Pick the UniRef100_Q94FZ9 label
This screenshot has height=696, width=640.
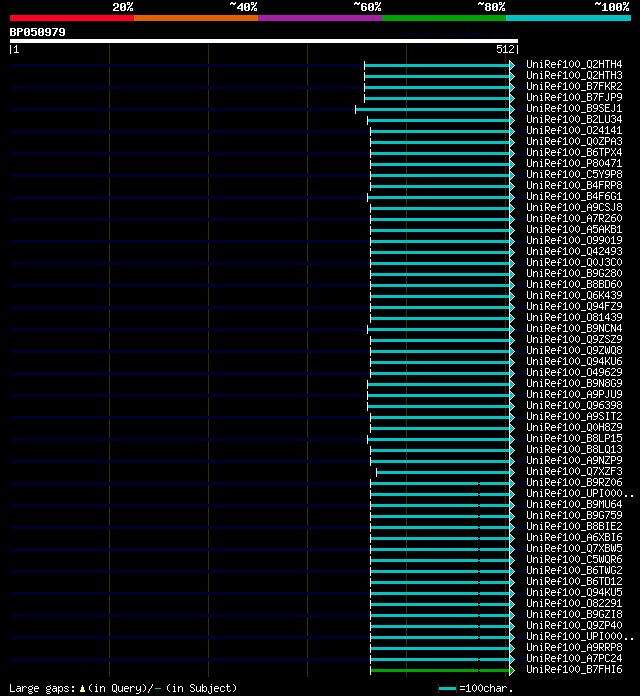574,306
